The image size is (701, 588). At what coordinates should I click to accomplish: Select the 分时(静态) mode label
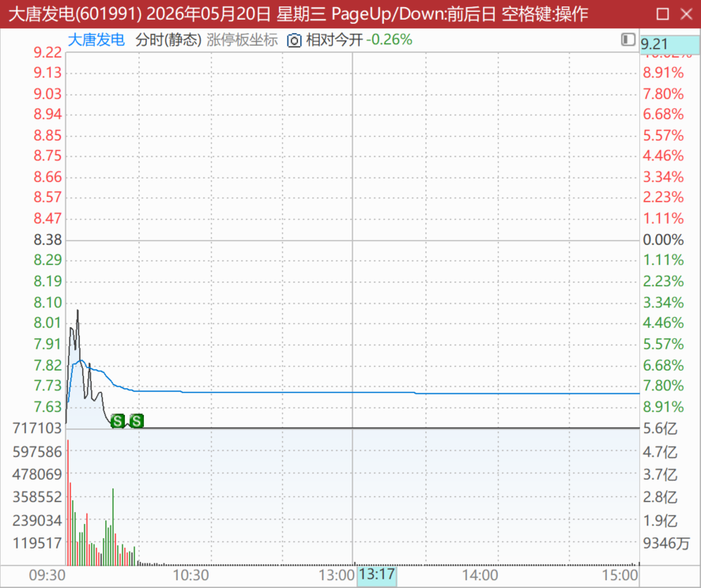click(168, 40)
